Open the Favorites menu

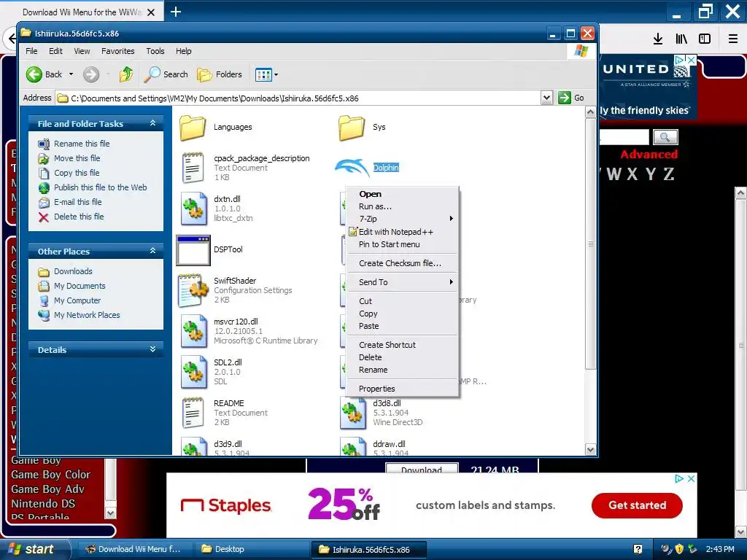click(x=117, y=51)
